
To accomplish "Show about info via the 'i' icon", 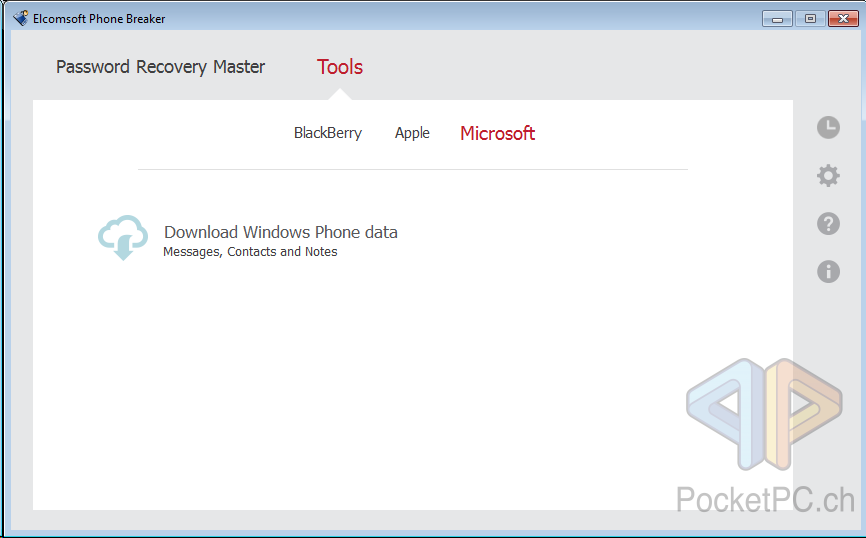I will pos(828,272).
